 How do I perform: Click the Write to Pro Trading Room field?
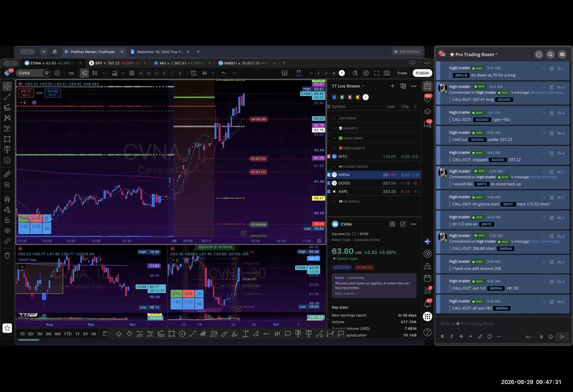503,324
